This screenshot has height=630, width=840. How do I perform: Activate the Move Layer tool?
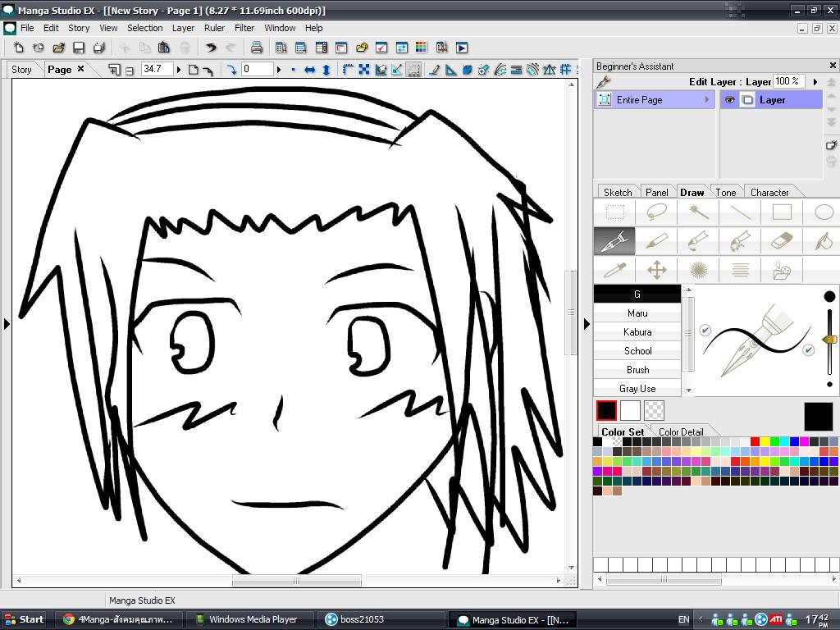point(657,269)
